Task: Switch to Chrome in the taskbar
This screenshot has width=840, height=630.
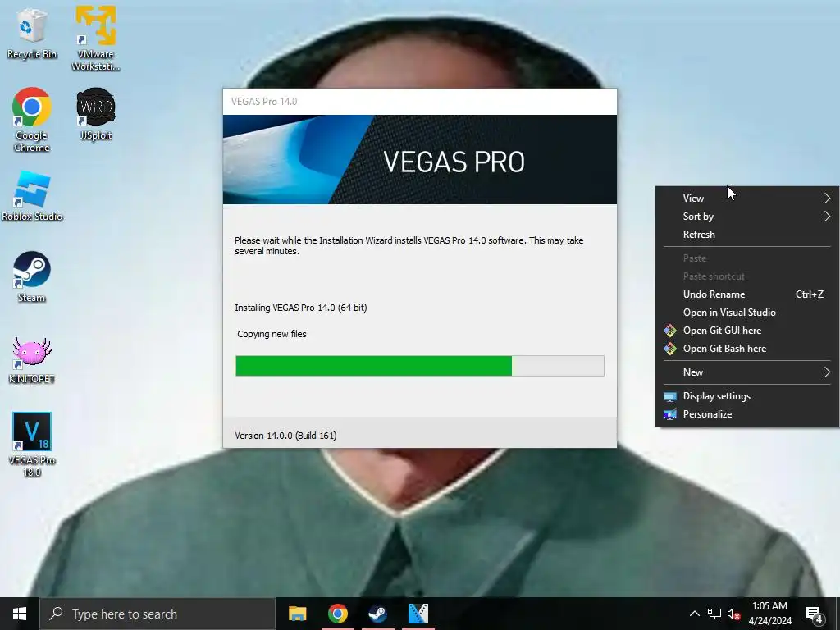Action: (337, 614)
